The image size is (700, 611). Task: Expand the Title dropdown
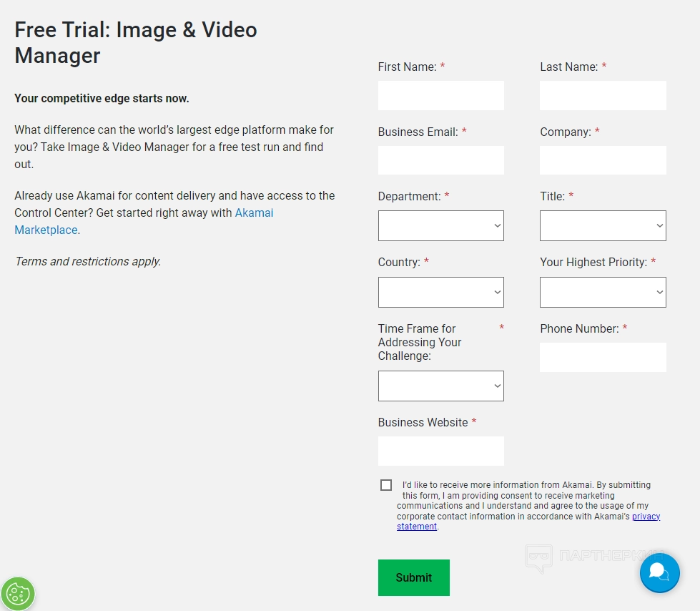(x=602, y=225)
